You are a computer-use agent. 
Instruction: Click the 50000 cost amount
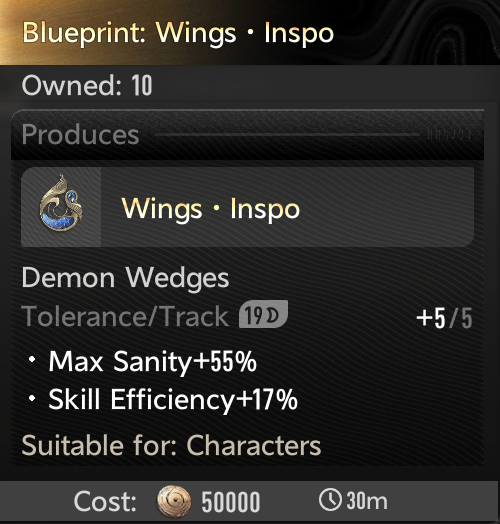tap(231, 502)
